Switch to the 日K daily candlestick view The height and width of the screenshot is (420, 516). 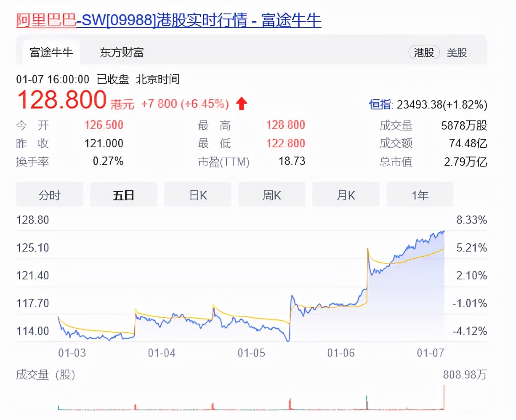click(198, 195)
